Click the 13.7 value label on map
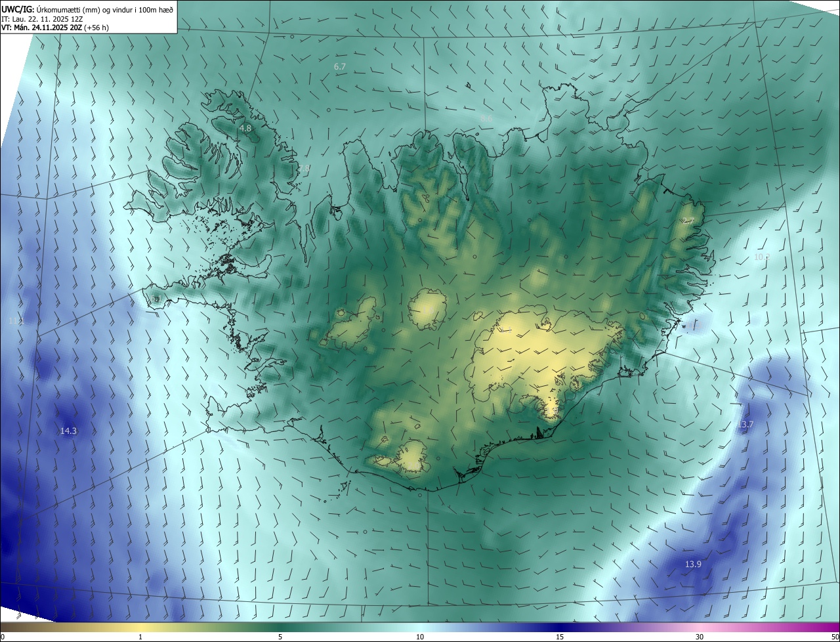The height and width of the screenshot is (642, 840). tap(745, 425)
